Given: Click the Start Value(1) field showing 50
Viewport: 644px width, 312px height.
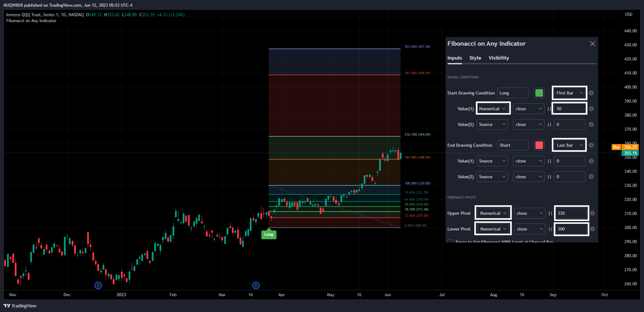Looking at the screenshot, I should coord(570,109).
